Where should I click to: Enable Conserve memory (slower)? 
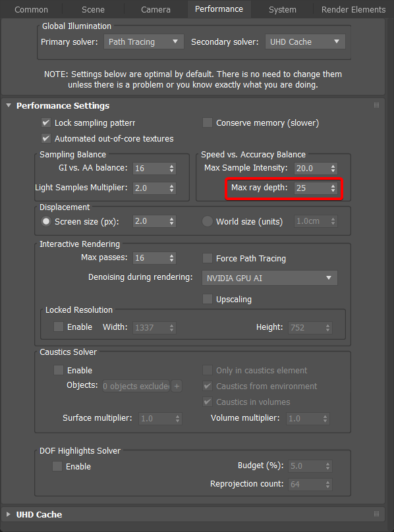click(207, 123)
